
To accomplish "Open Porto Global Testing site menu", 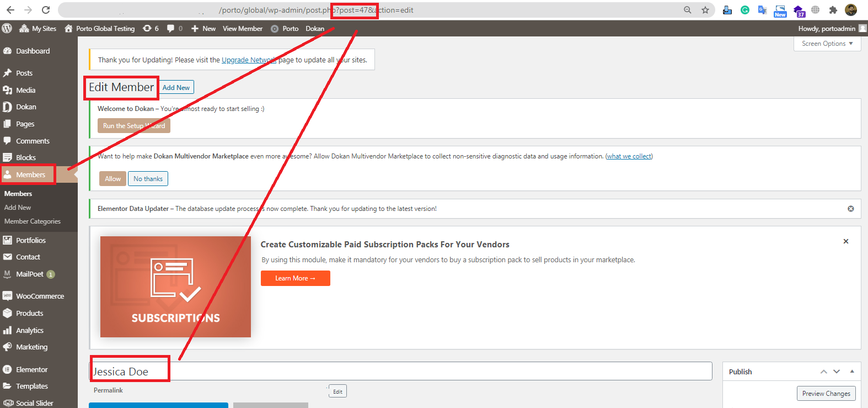I will (x=100, y=28).
